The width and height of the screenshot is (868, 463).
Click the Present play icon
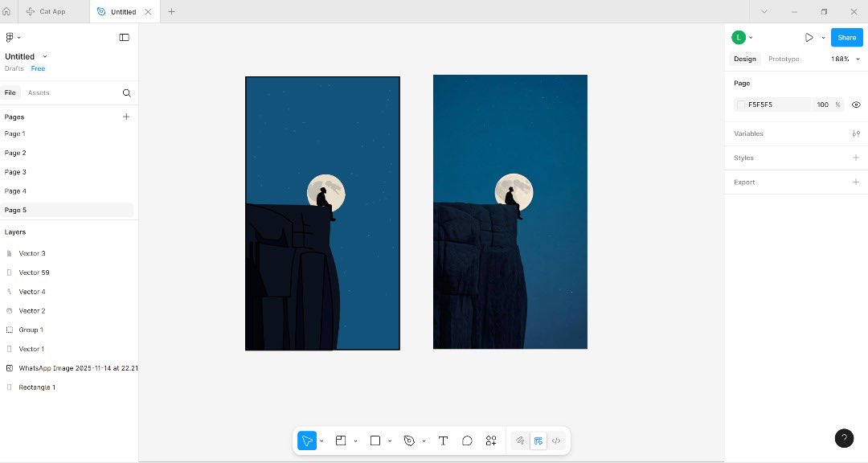(809, 38)
